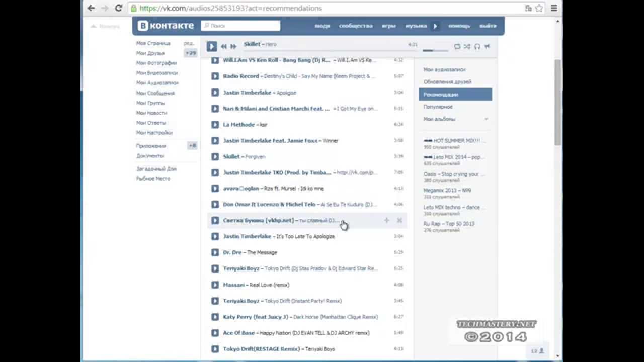Viewport: 644px width, 362px height.
Task: Open Моя Страница in left sidebar
Action: (153, 44)
